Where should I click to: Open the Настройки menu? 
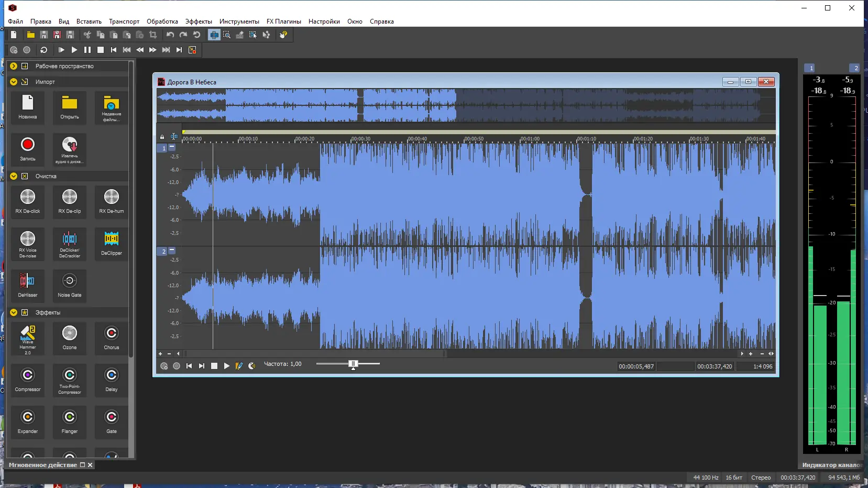324,21
